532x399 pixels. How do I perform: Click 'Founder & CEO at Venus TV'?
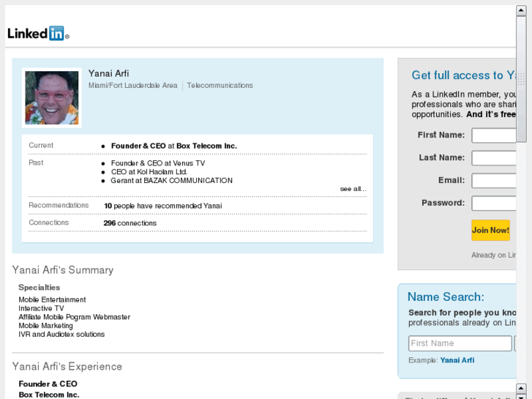click(158, 163)
